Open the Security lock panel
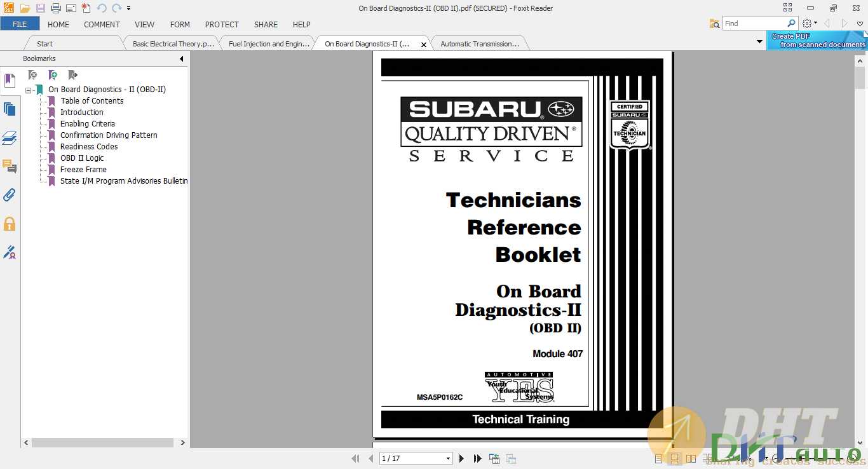Image resolution: width=868 pixels, height=469 pixels. pos(10,224)
